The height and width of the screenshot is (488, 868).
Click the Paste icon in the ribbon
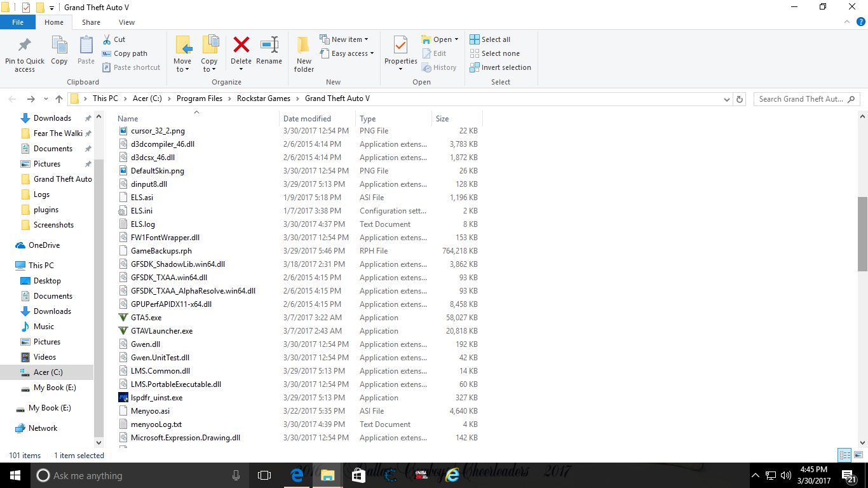click(x=86, y=45)
